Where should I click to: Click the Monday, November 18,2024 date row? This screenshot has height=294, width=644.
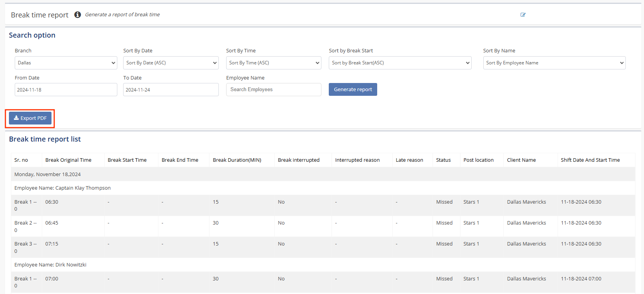pos(48,175)
